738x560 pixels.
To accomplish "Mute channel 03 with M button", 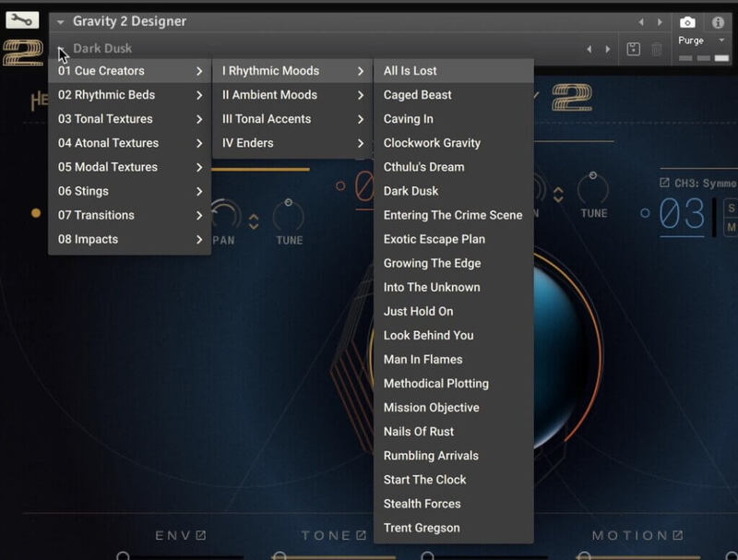I will point(731,228).
